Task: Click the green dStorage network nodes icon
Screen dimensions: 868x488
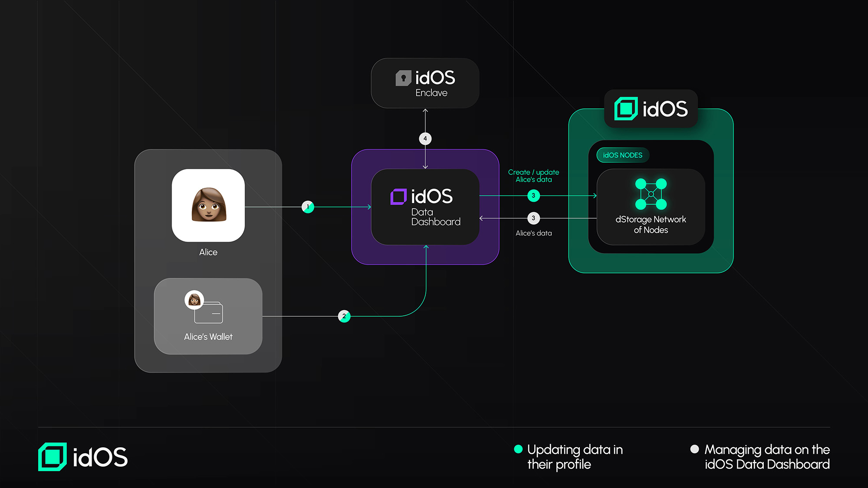Action: (651, 193)
